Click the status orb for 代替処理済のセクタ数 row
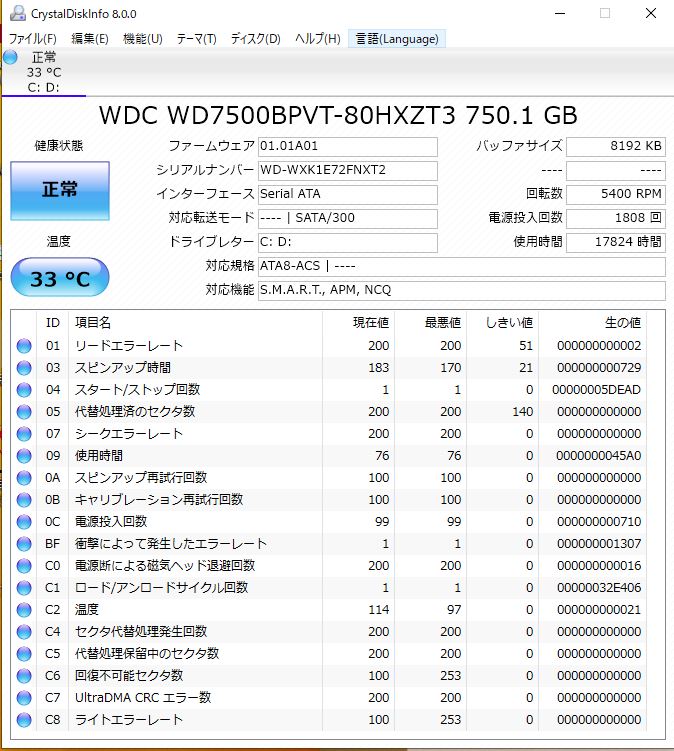The width and height of the screenshot is (674, 751). point(24,412)
